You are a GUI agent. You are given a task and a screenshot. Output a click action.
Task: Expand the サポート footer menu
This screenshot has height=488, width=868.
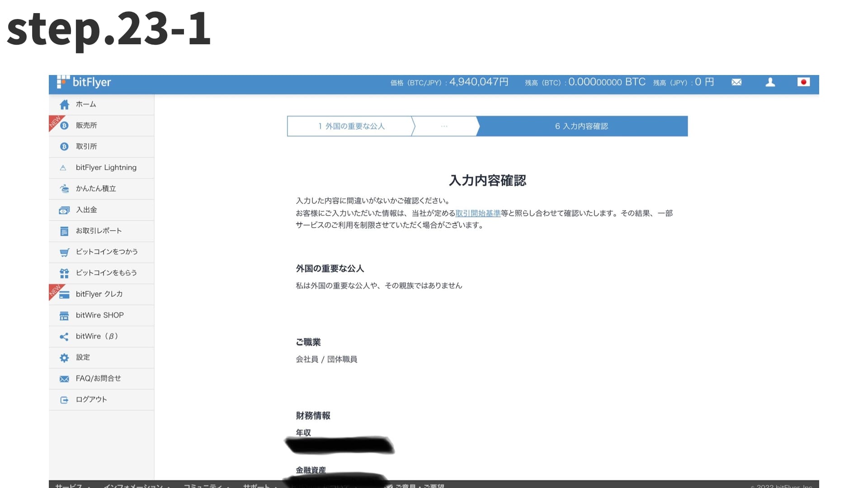[x=255, y=485]
